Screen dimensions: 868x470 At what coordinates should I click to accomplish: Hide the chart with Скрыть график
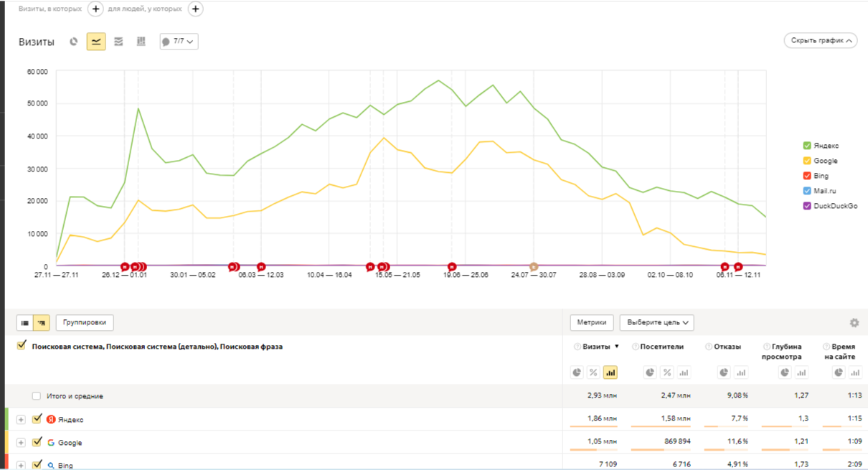(821, 41)
